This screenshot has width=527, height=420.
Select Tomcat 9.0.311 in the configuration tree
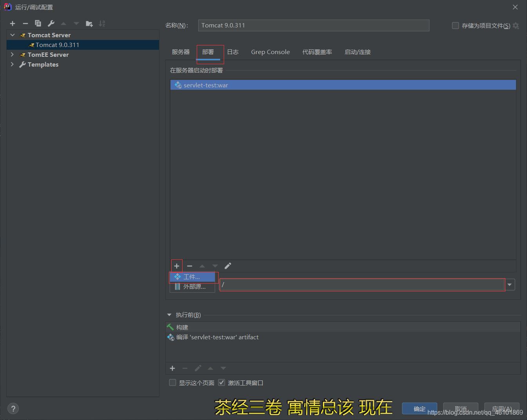57,45
